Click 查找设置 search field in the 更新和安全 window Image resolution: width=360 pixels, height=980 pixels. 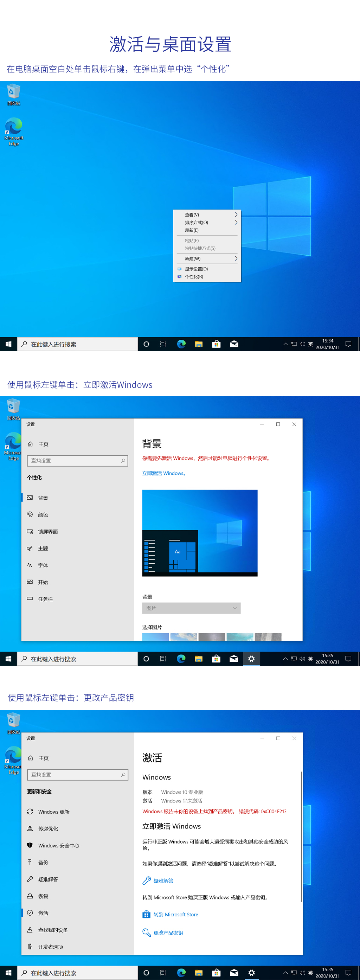tap(78, 775)
